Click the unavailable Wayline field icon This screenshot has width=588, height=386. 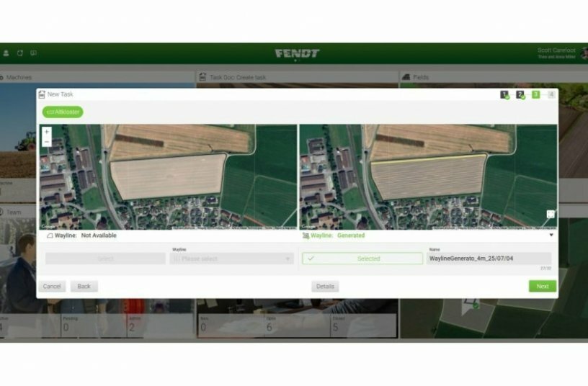point(50,235)
